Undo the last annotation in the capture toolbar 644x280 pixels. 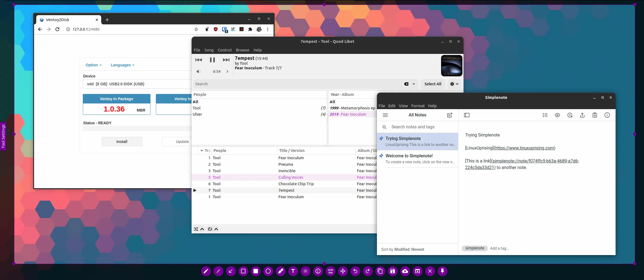[355, 271]
